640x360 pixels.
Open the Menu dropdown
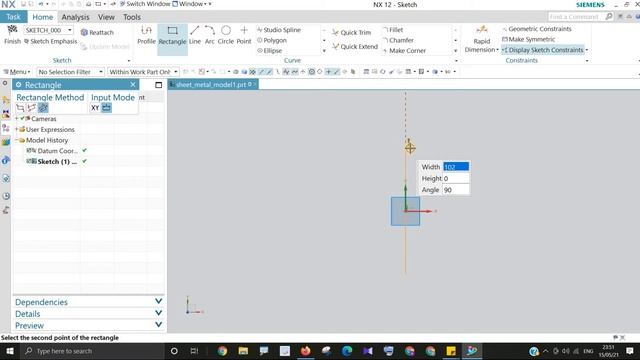coord(17,72)
